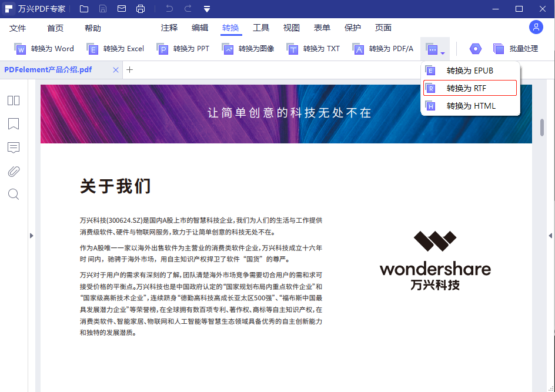Select 转换为 RTF from the menu

(469, 88)
